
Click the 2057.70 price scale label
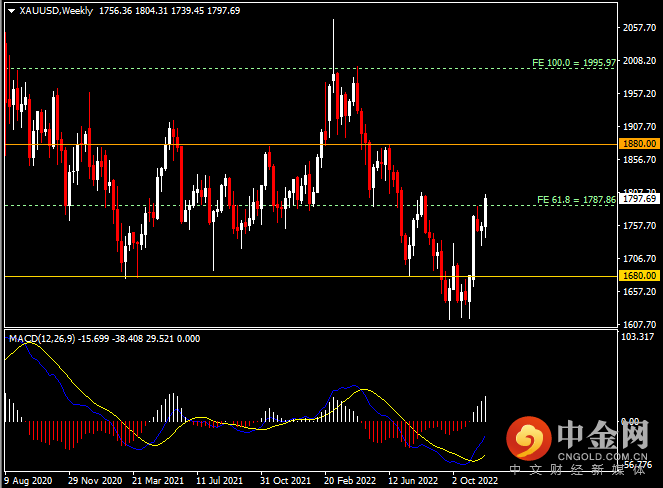636,28
